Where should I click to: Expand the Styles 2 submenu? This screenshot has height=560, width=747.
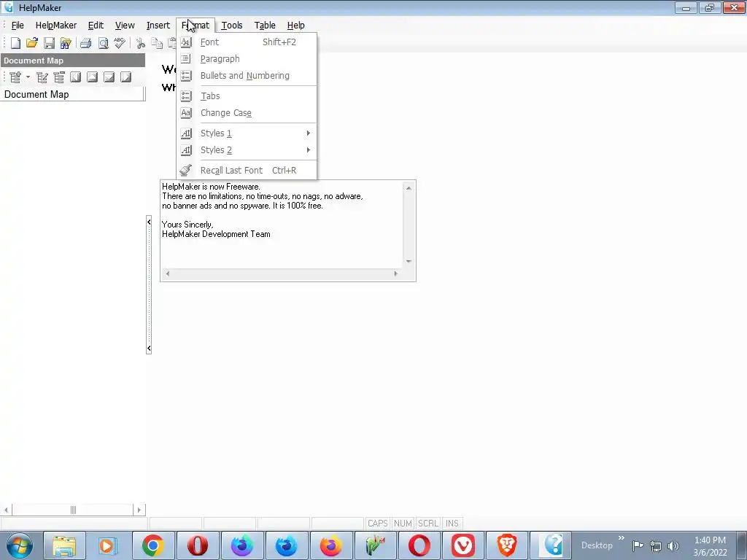247,150
